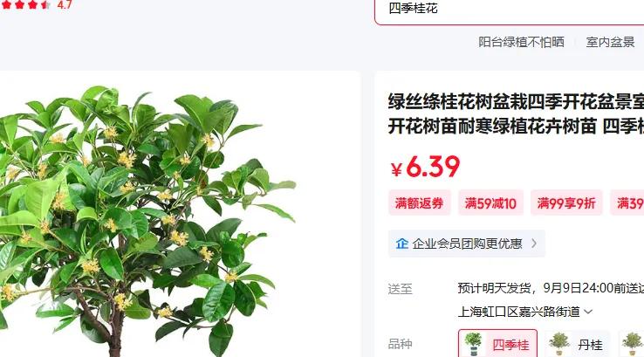This screenshot has height=357, width=644.
Task: Click the 室内盆景 search suggestion
Action: pyautogui.click(x=610, y=42)
